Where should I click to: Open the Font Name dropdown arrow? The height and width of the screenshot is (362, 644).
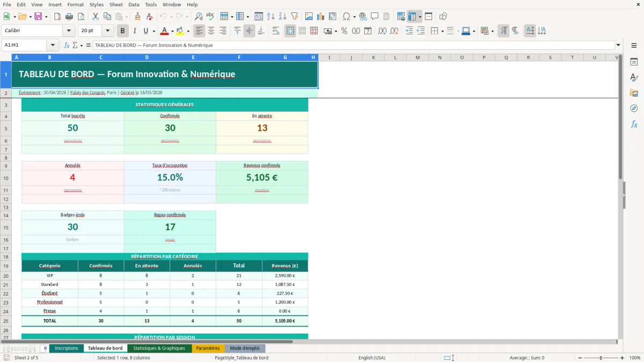(x=68, y=31)
